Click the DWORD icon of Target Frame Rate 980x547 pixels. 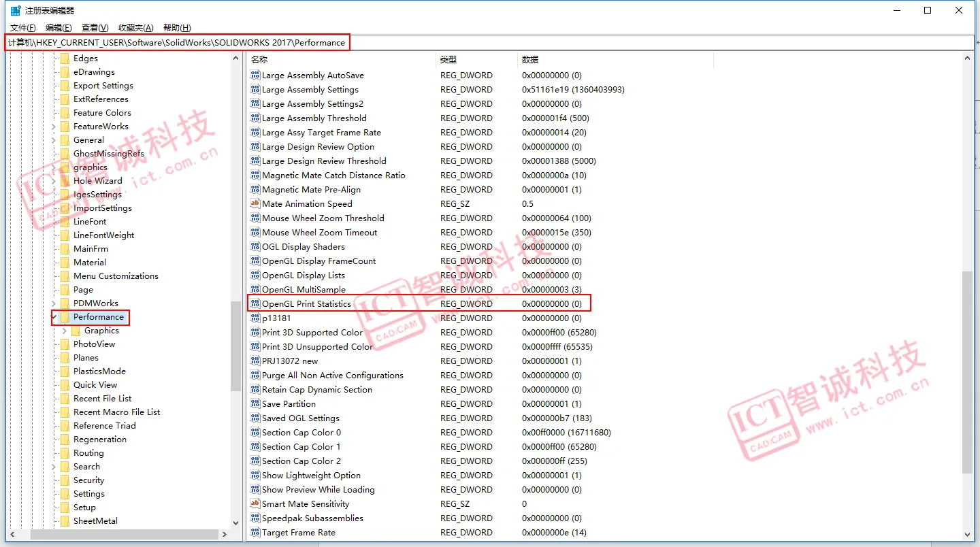255,533
